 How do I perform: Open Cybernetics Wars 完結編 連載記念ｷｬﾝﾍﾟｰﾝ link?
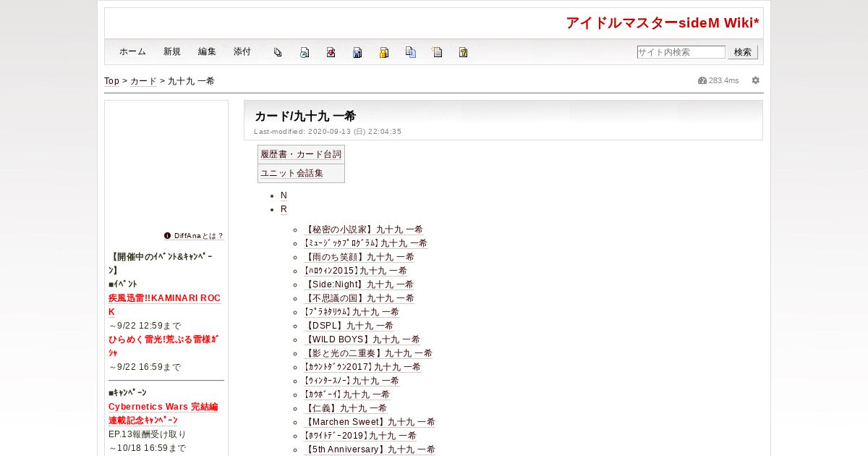[x=163, y=413]
